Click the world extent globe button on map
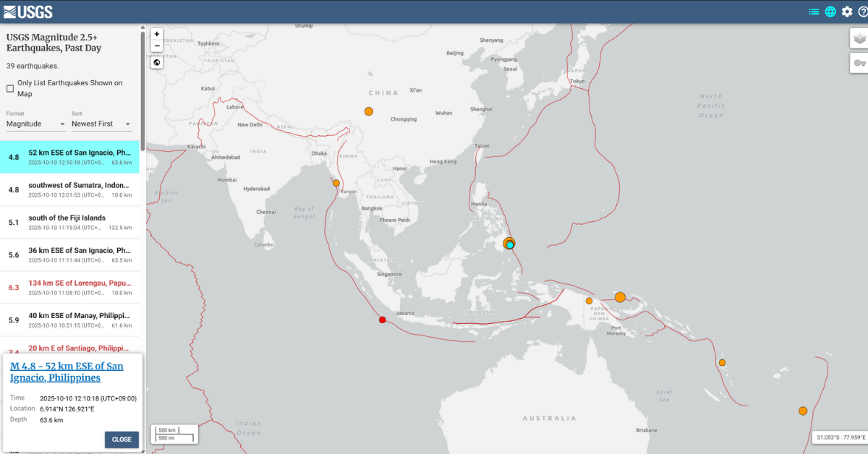 point(157,62)
